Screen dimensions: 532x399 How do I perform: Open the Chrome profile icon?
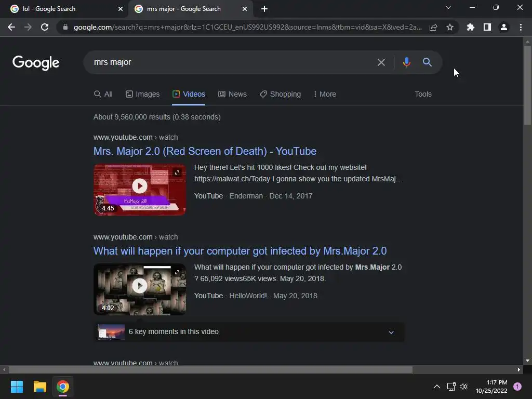pos(504,27)
